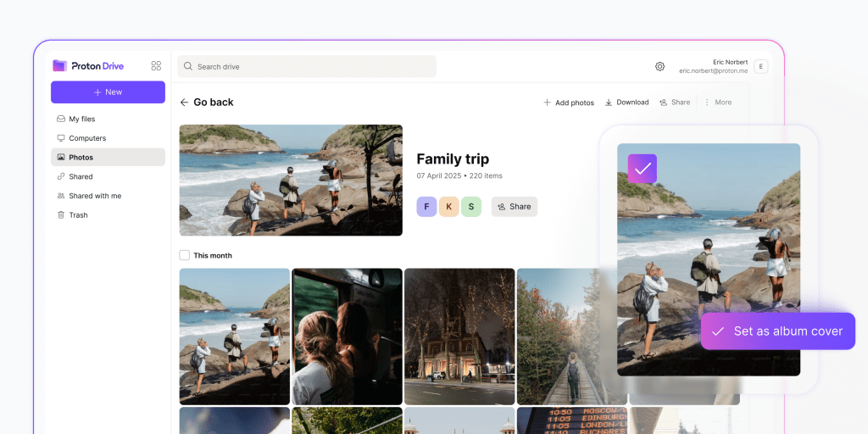Click the Share button beside member avatars
Screen dimensions: 868x434
pos(515,207)
